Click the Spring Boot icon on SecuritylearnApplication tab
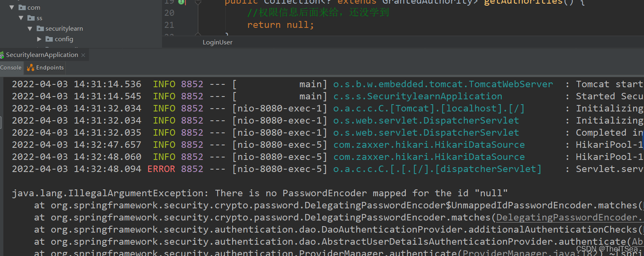The width and height of the screenshot is (644, 256). point(2,55)
